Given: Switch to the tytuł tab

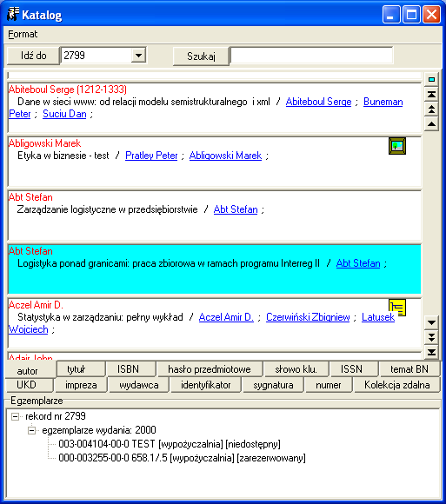Looking at the screenshot, I should click(x=81, y=369).
